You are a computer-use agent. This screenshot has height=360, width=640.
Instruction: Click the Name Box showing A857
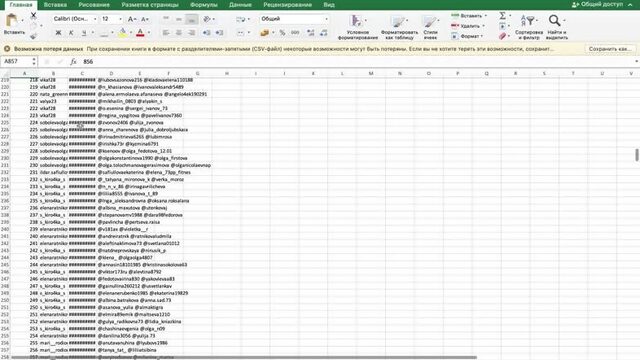pyautogui.click(x=16, y=62)
